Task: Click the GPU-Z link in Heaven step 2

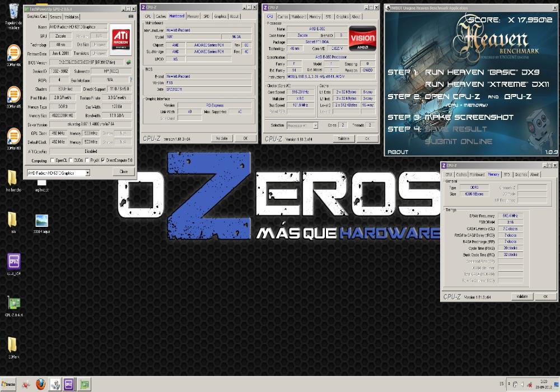Action: point(518,97)
